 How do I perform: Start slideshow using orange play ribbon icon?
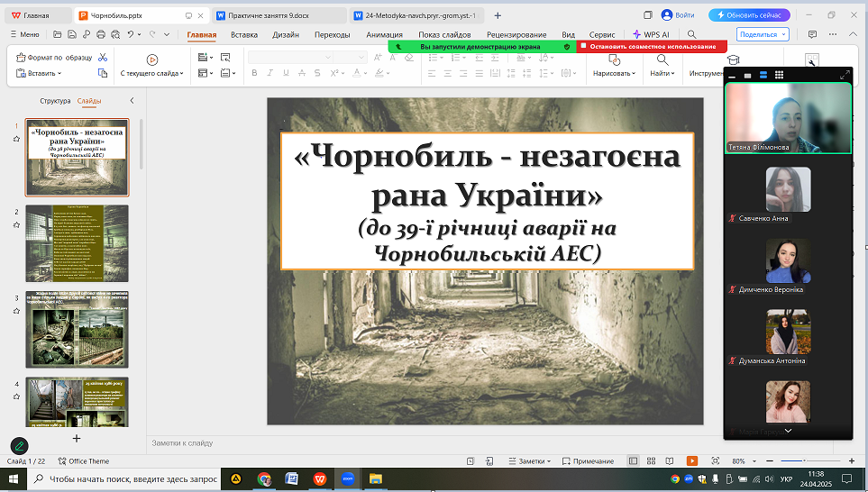click(152, 59)
